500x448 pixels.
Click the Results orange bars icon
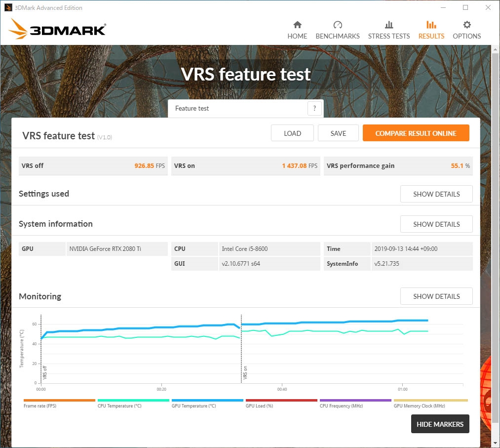click(x=431, y=25)
